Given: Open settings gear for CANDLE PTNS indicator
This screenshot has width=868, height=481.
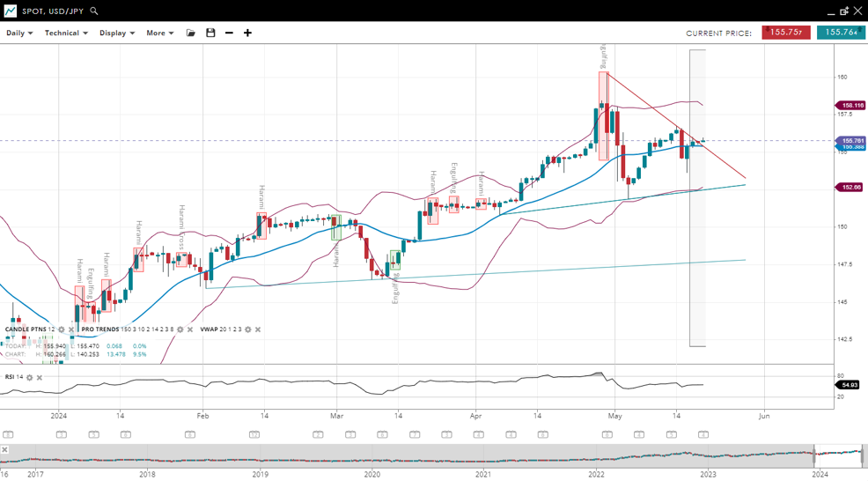Looking at the screenshot, I should point(62,329).
